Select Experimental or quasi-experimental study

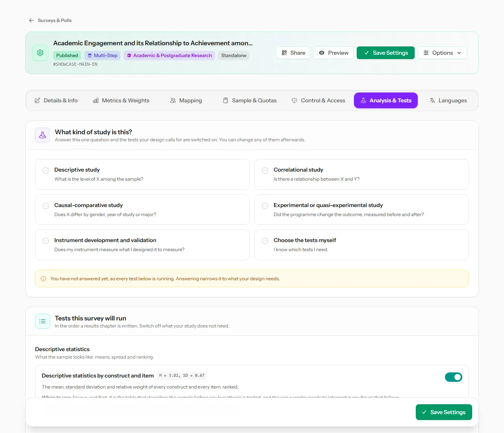361,210
